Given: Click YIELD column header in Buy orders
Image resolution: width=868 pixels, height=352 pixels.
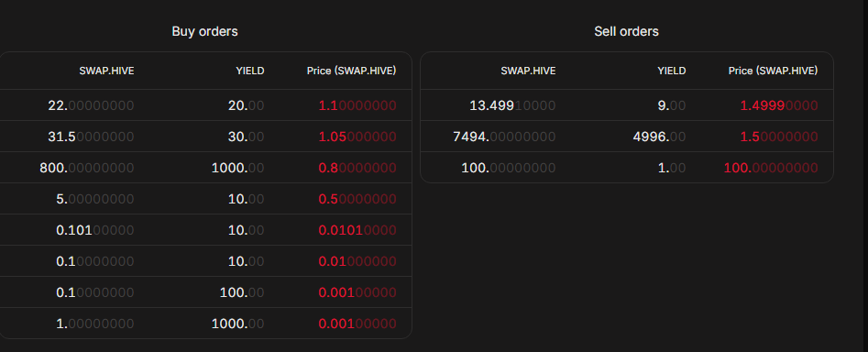Looking at the screenshot, I should [250, 71].
